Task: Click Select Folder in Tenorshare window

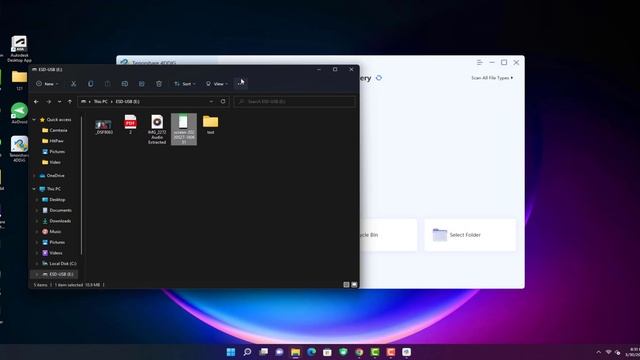Action: 470,235
